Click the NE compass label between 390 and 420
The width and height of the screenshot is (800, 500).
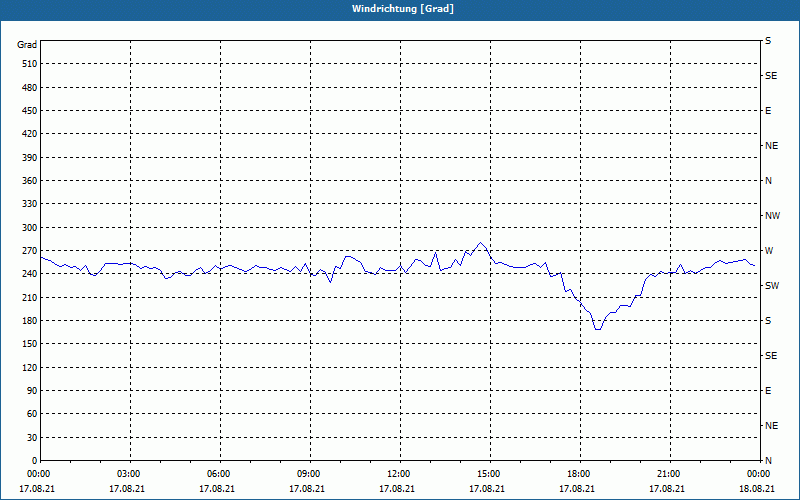tap(771, 146)
